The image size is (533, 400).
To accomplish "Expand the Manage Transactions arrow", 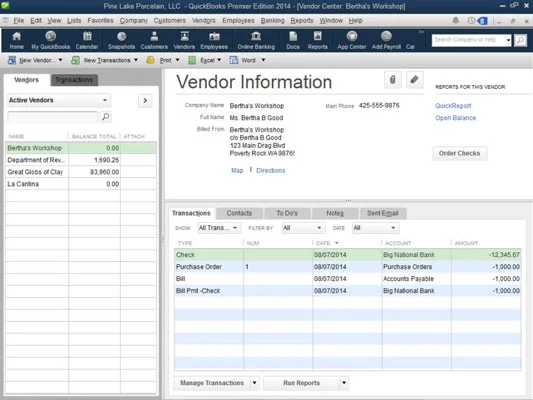I will (255, 383).
